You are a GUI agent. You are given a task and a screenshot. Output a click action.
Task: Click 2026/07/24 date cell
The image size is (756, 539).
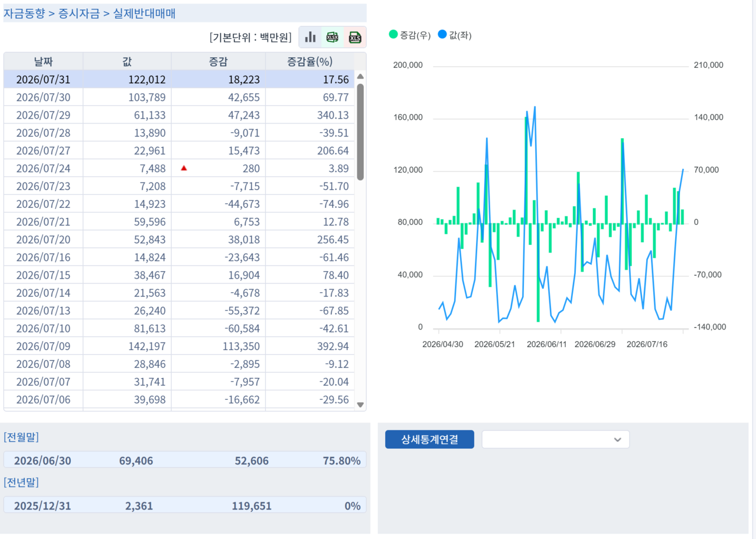pos(43,168)
